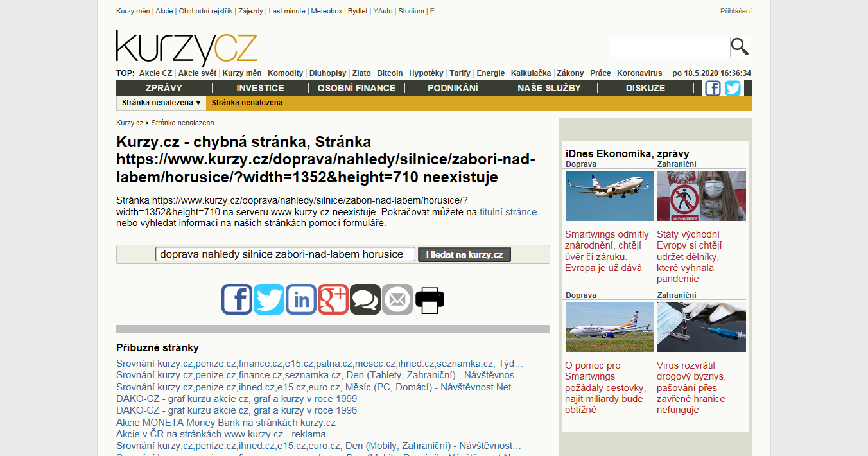This screenshot has width=868, height=456.
Task: Focus the page search form field
Action: tap(285, 254)
